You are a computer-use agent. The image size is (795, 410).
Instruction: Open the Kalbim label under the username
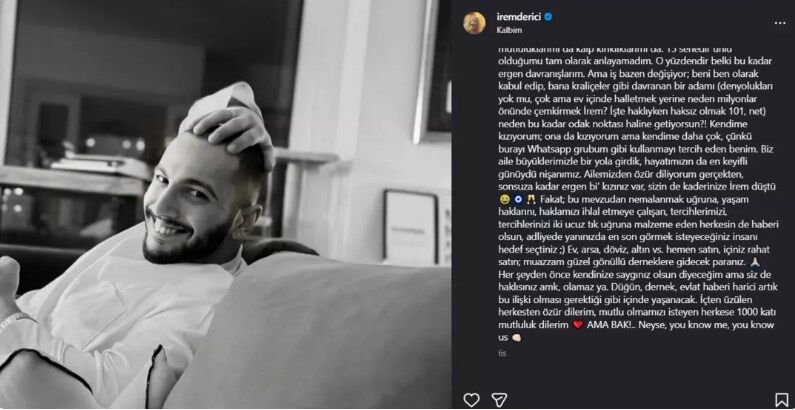508,30
